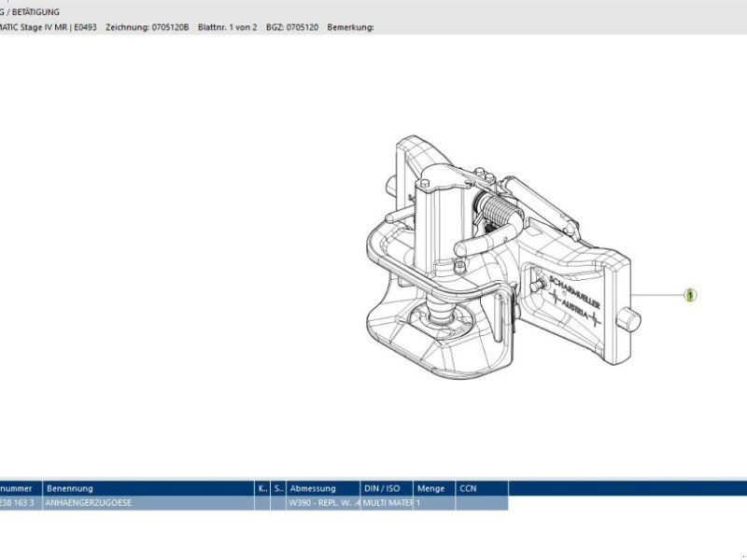Click callout number 1 on the drawing
Screen dimensions: 747x560
(x=690, y=295)
